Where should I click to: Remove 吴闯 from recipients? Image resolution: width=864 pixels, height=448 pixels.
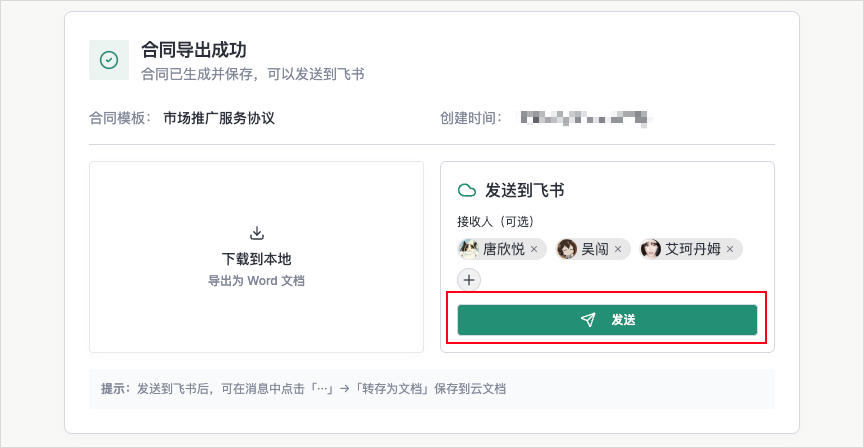[618, 249]
